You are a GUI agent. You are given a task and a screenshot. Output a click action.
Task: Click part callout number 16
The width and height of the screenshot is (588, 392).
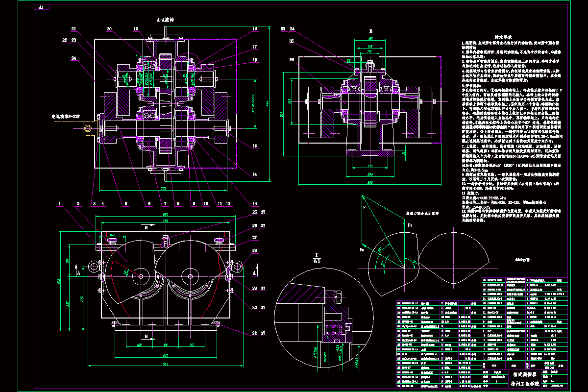click(255, 59)
